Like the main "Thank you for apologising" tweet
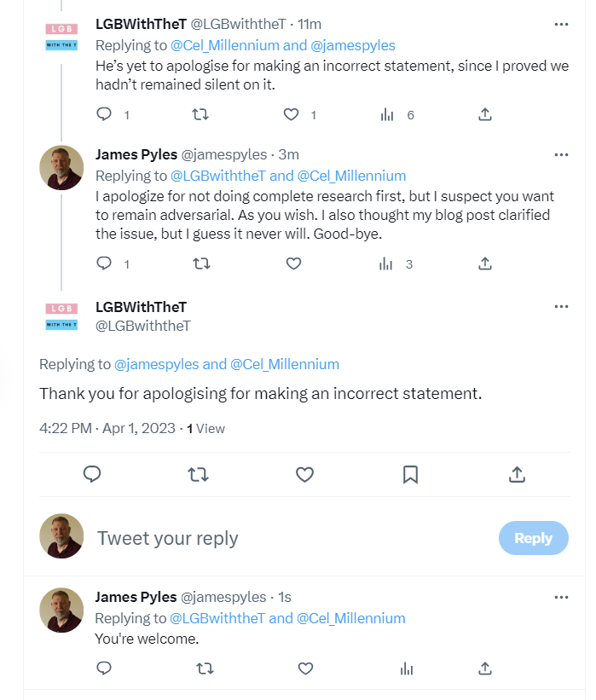The height and width of the screenshot is (700, 596). tap(304, 475)
